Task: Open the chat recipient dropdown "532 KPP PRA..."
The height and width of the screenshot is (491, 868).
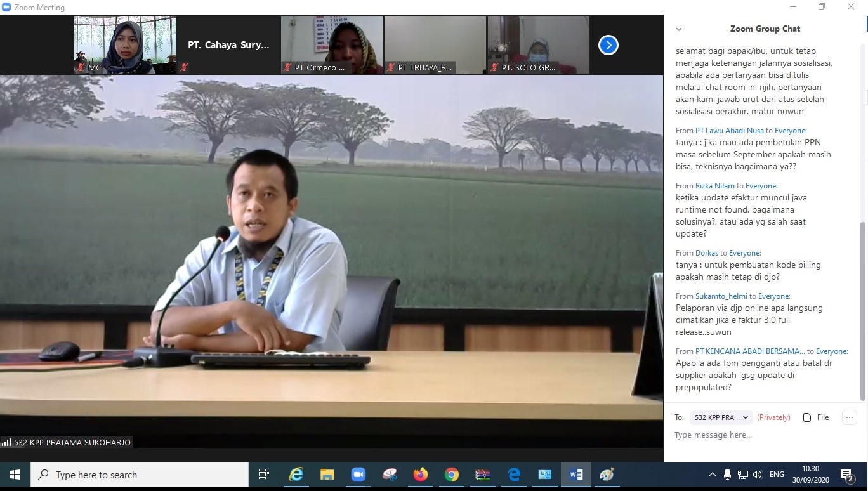Action: coord(721,417)
